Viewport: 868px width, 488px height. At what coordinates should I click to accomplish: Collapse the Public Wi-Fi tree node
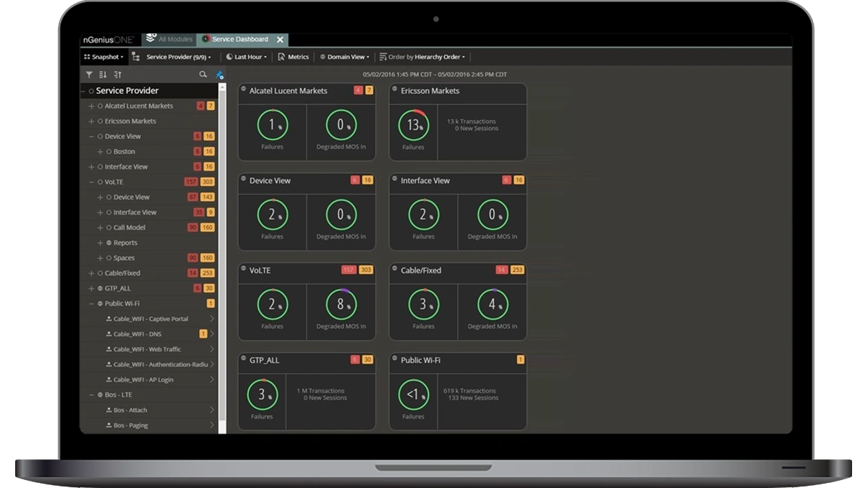tap(91, 304)
